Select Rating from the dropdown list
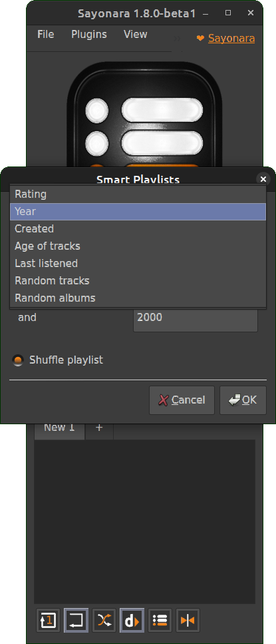 tap(138, 194)
